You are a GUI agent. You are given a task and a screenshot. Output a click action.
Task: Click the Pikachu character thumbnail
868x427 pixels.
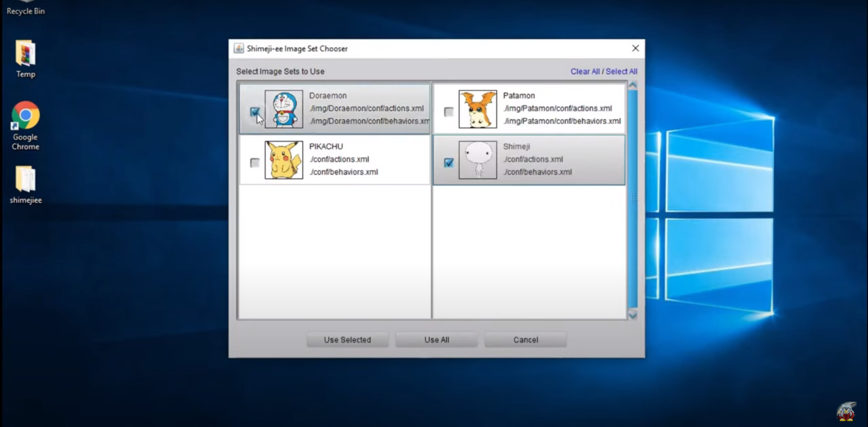[x=284, y=160]
